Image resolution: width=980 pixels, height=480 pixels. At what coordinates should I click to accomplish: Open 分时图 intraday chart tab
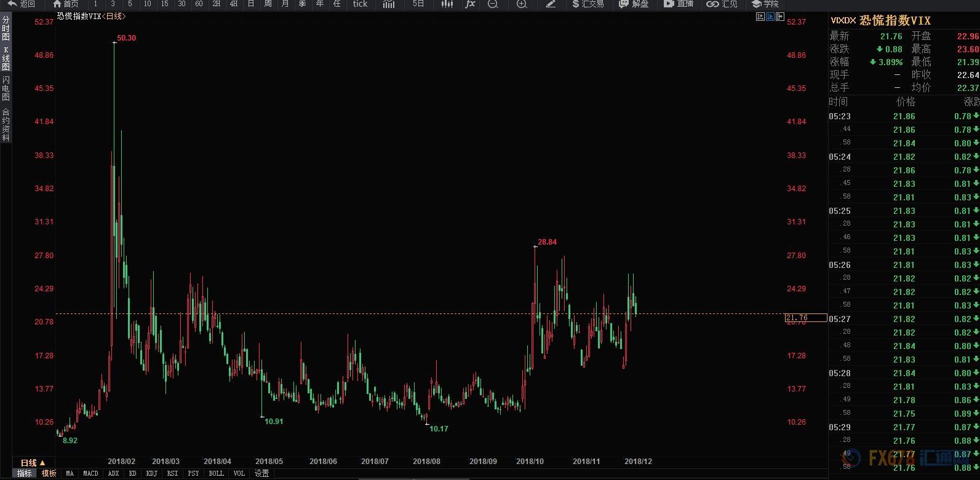pos(6,28)
